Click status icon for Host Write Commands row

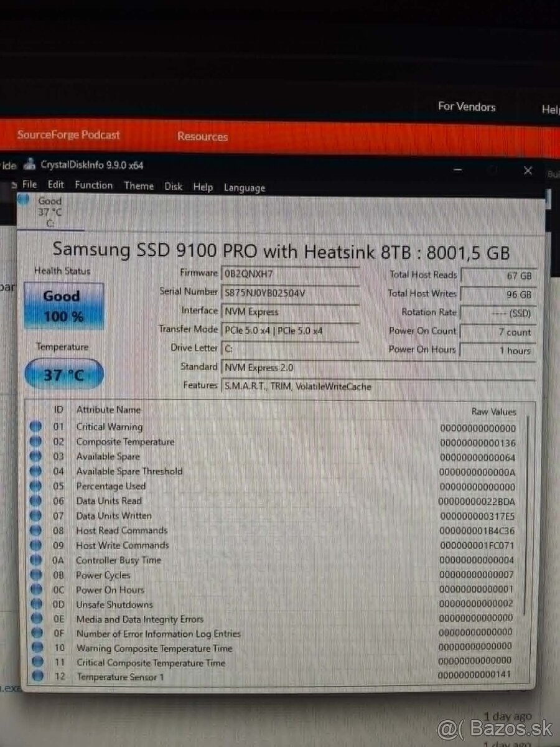coord(35,545)
